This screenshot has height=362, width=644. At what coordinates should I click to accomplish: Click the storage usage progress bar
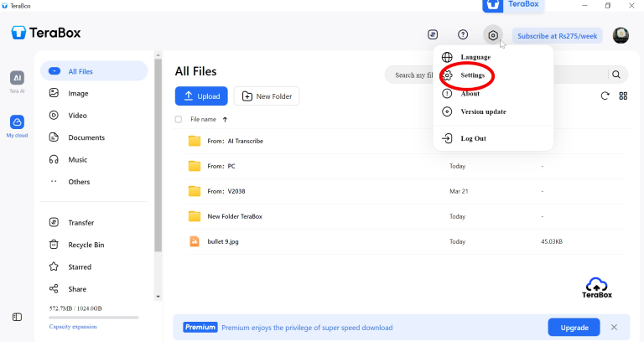click(94, 318)
